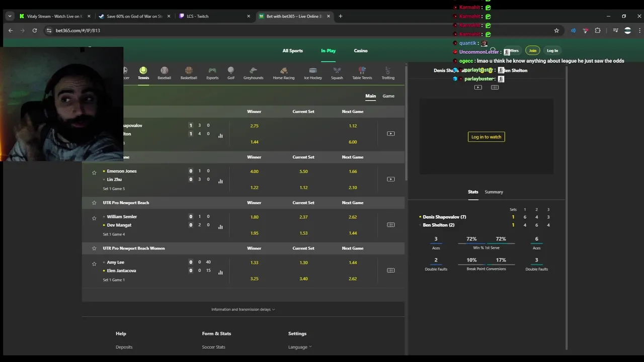The image size is (644, 362).
Task: Open the Greyhounds sport icon
Action: (x=253, y=73)
